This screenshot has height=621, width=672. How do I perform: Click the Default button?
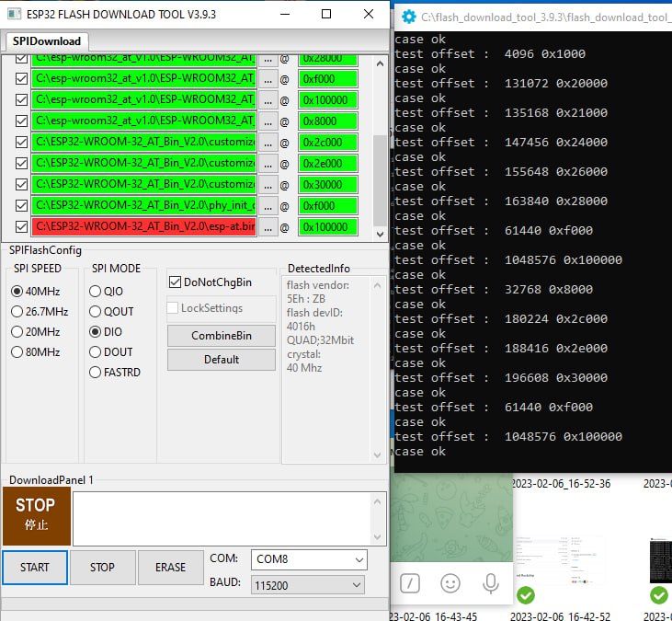pos(222,360)
